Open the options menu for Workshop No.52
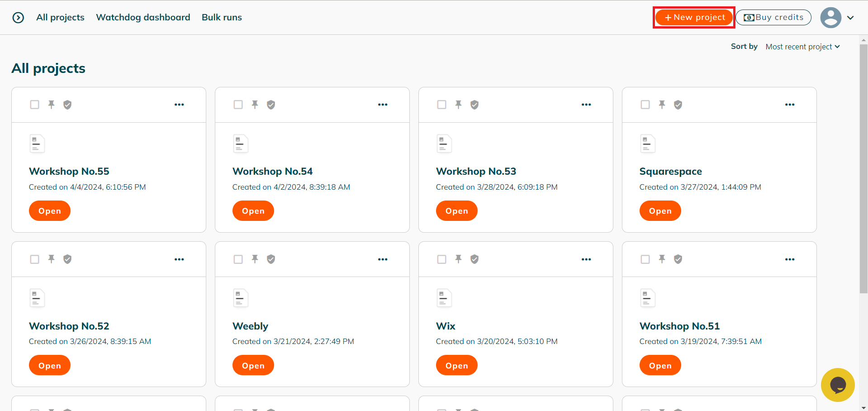This screenshot has height=411, width=868. point(179,259)
